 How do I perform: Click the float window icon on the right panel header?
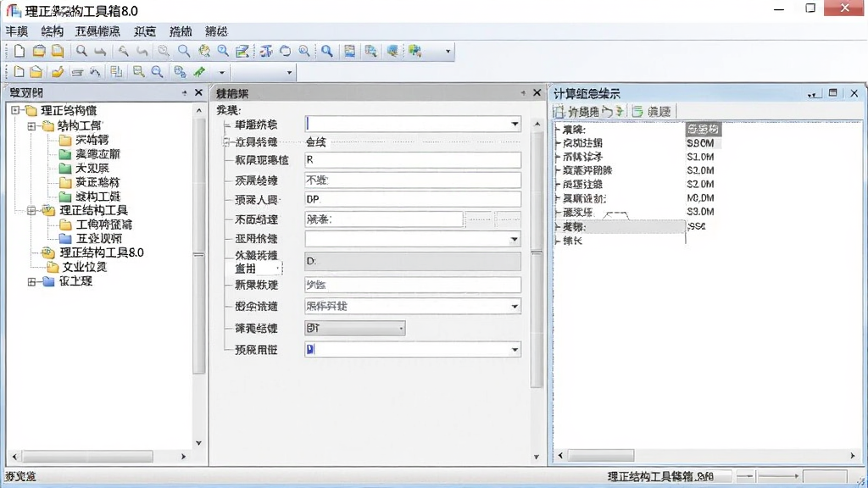[x=832, y=93]
